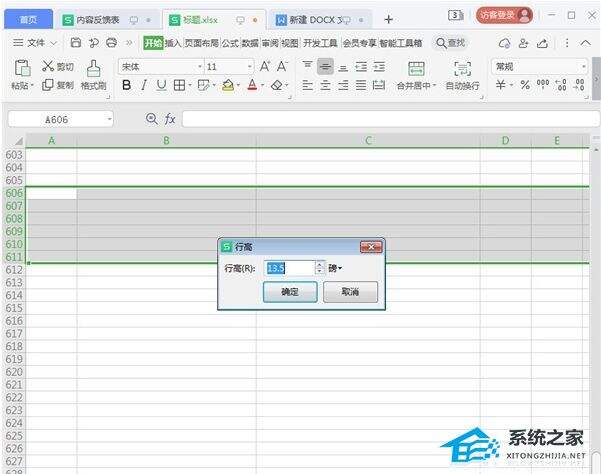Click the Print icon in quick toolbar
The width and height of the screenshot is (601, 474).
click(112, 43)
